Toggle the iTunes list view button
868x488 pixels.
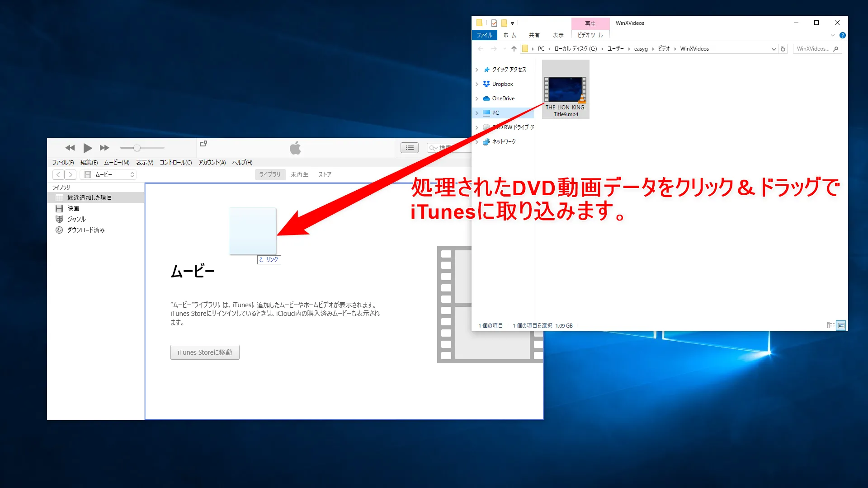[410, 148]
